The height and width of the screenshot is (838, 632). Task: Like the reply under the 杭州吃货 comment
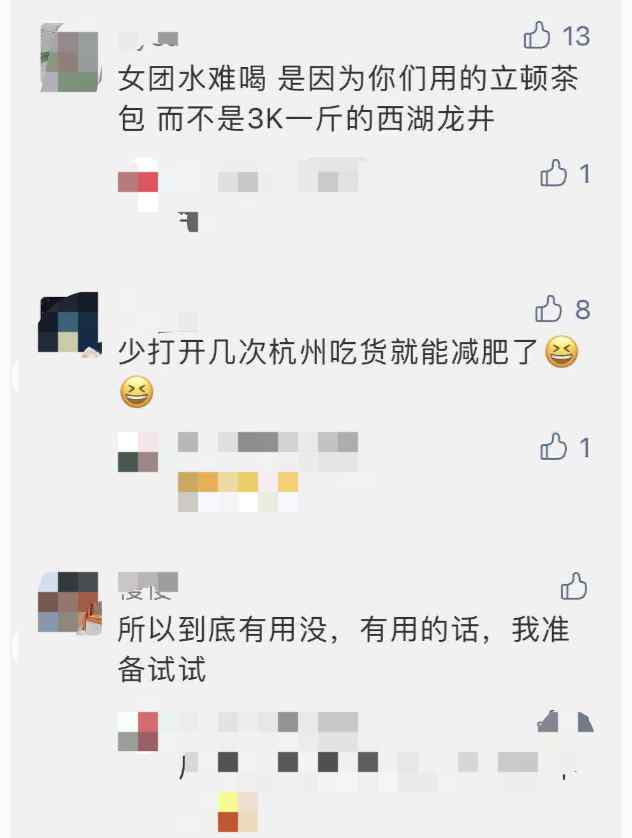pyautogui.click(x=553, y=447)
